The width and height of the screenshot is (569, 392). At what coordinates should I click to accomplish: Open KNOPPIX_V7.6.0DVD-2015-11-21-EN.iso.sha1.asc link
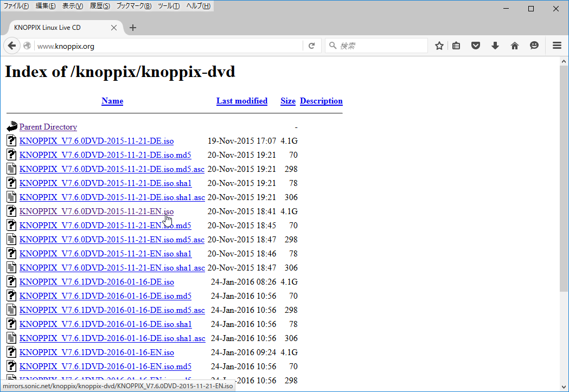[x=112, y=268]
